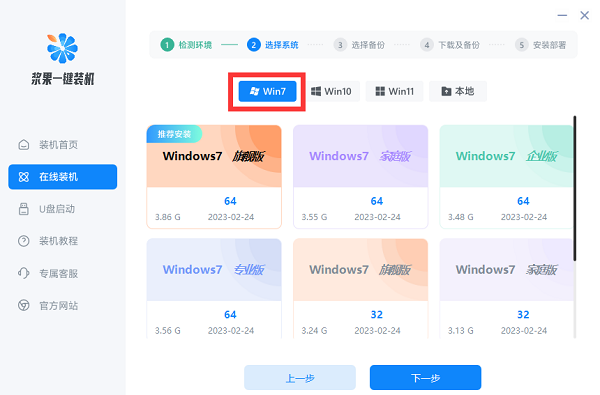Image resolution: width=600 pixels, height=395 pixels.
Task: Click the question mark icon beside 装机教程
Action: pos(24,241)
